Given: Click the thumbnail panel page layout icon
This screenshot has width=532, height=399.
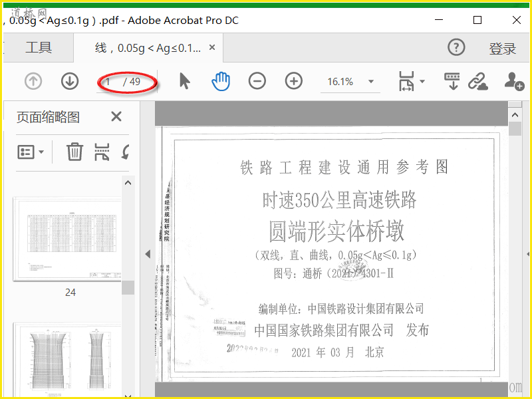Looking at the screenshot, I should [x=102, y=152].
